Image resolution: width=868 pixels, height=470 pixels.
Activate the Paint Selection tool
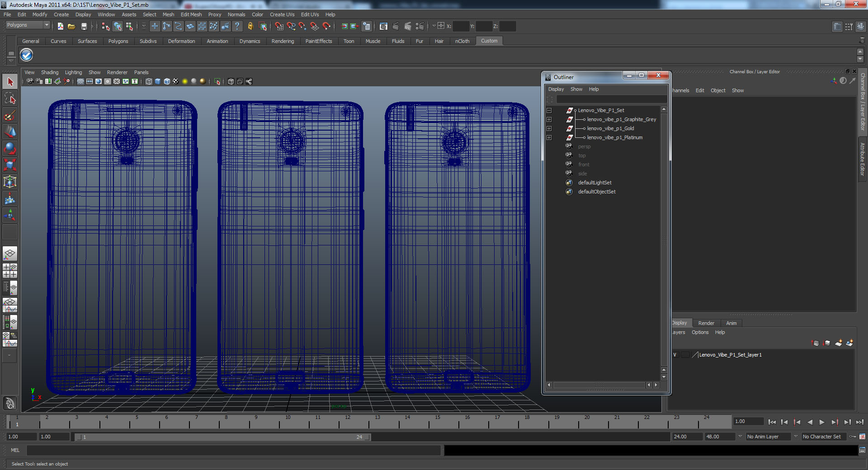tap(10, 116)
